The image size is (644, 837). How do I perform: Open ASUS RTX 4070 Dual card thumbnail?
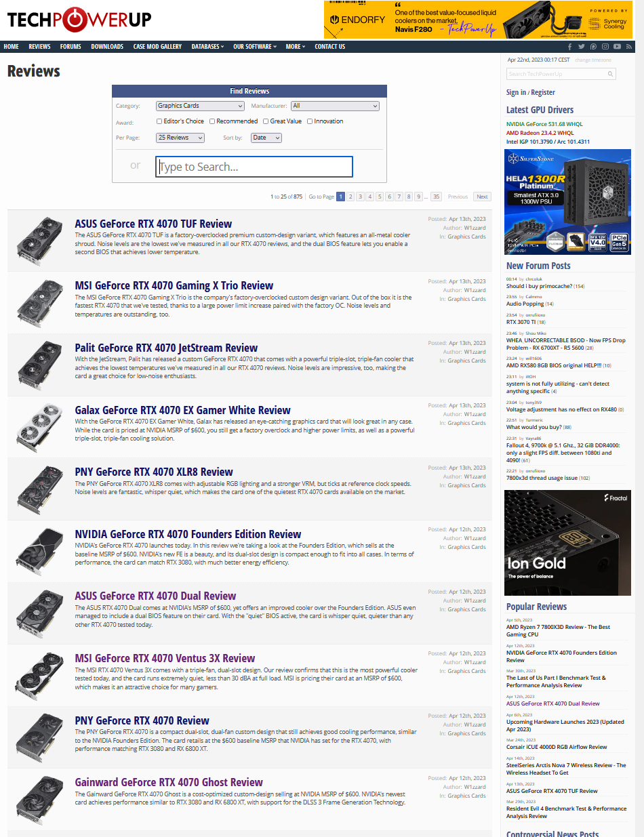point(39,613)
